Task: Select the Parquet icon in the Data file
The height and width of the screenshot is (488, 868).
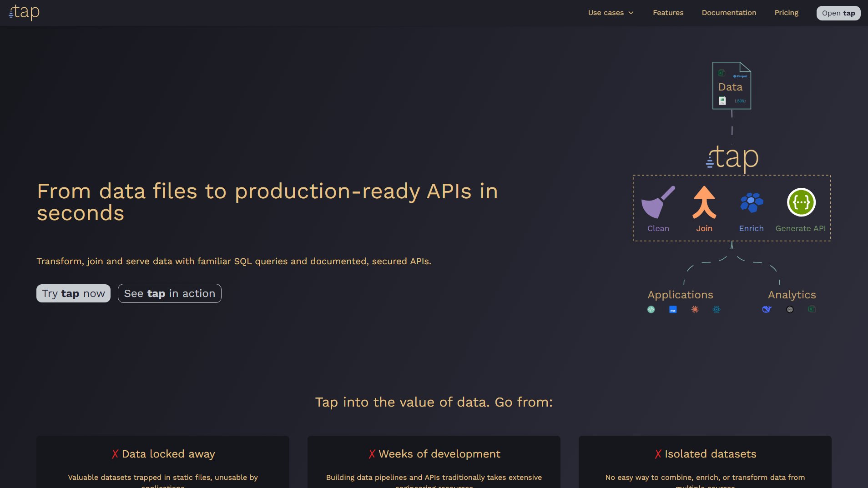Action: click(740, 76)
